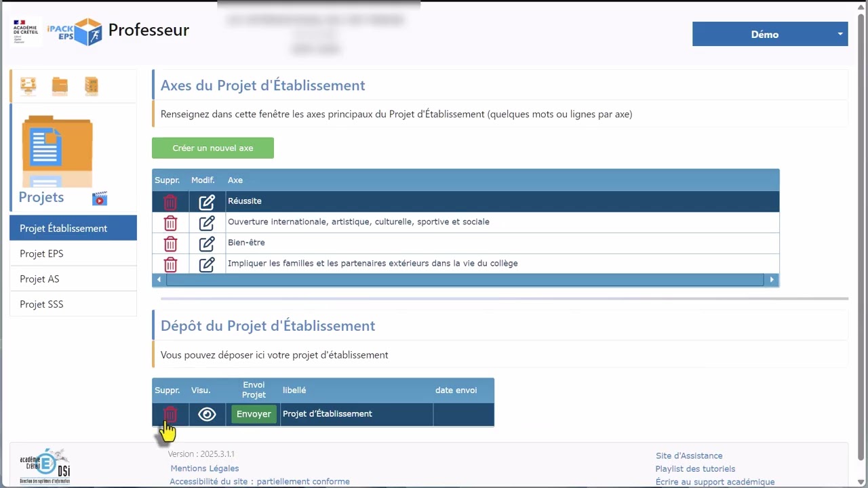The width and height of the screenshot is (868, 488).
Task: Click the Envoi Projet column header
Action: pos(254,390)
